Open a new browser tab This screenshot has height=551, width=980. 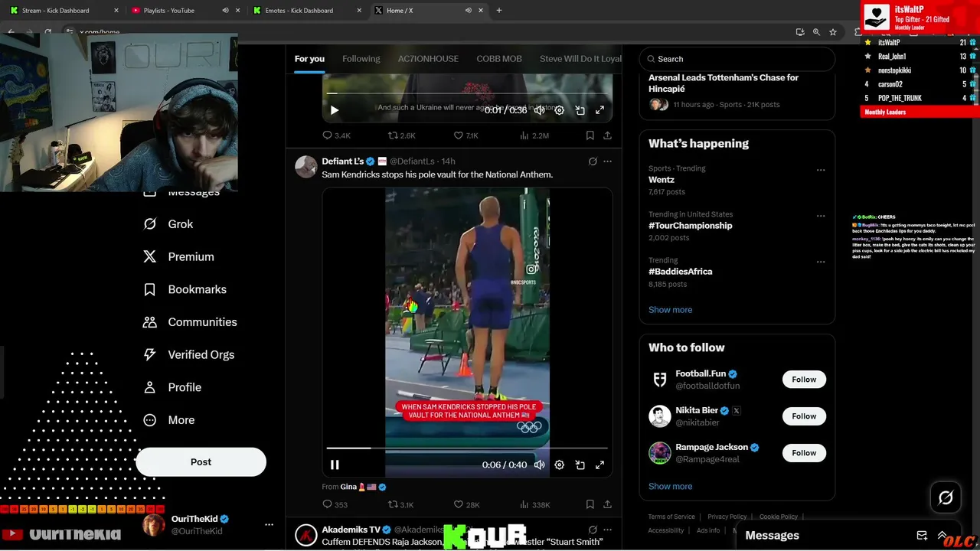point(499,11)
